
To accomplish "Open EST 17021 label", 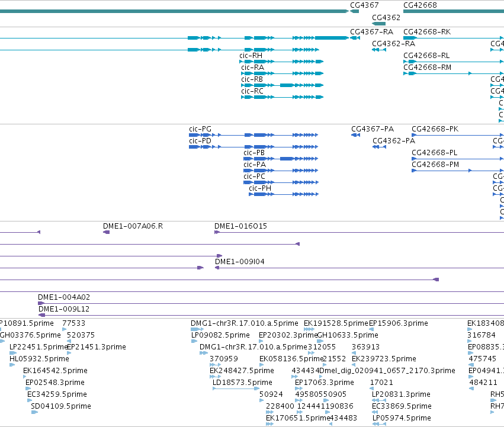I will [x=381, y=383].
